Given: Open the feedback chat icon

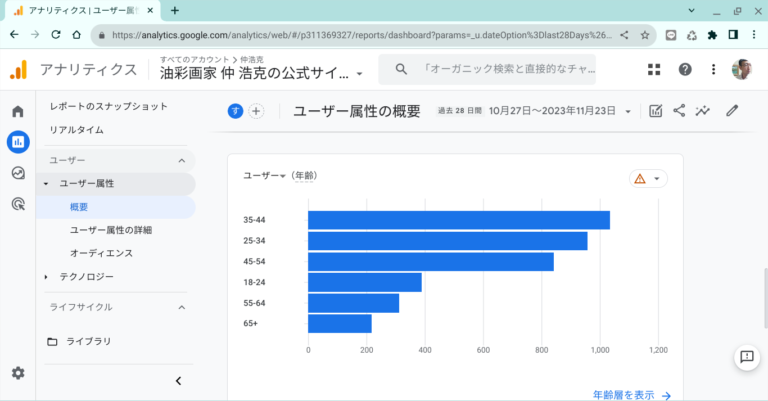Looking at the screenshot, I should coord(746,357).
